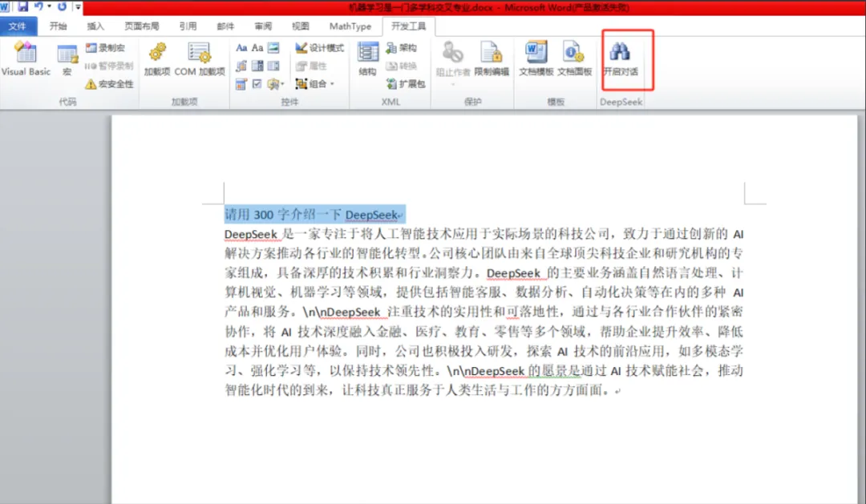Insert a rich text content control
This screenshot has height=504, width=866.
[x=241, y=48]
